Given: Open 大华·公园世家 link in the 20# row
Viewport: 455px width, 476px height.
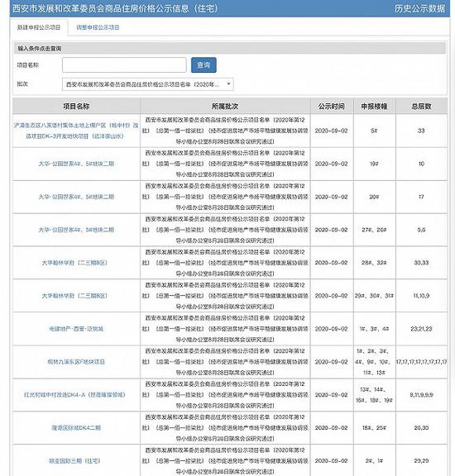Looking at the screenshot, I should [76, 197].
